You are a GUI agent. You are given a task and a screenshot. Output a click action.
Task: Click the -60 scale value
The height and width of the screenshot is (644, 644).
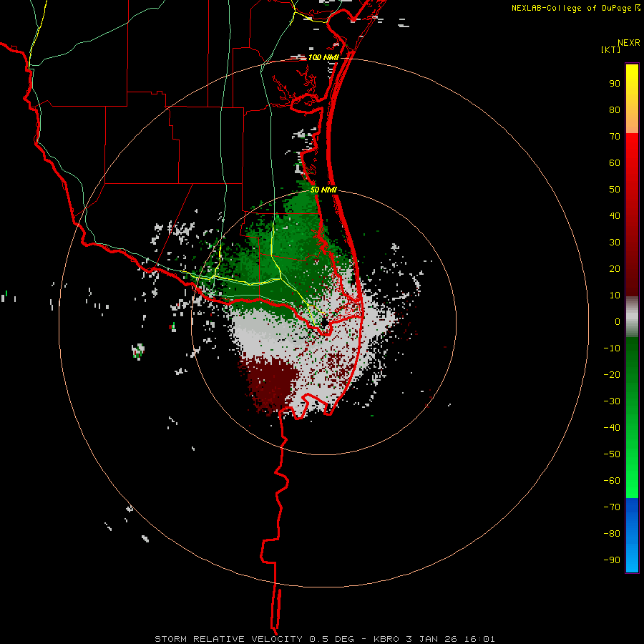coord(612,481)
